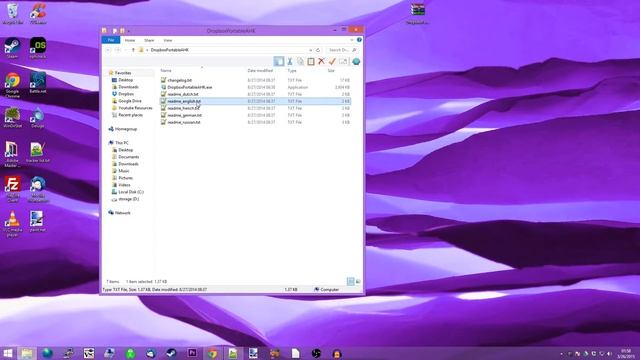The image size is (640, 360).
Task: Open the View ribbon tab
Action: (168, 40)
